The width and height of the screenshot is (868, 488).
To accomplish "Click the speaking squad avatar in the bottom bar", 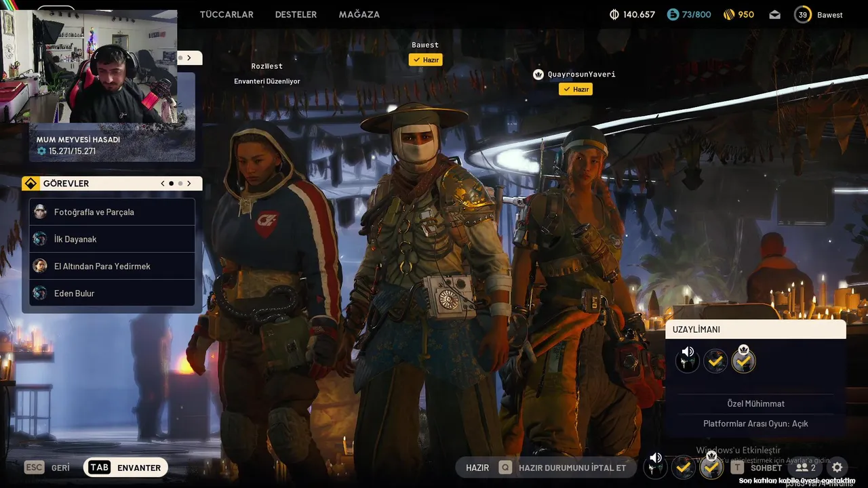I will tap(655, 466).
